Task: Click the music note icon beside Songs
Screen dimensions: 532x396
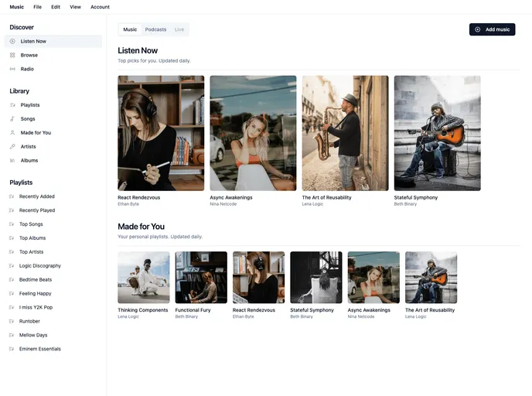Action: point(12,119)
